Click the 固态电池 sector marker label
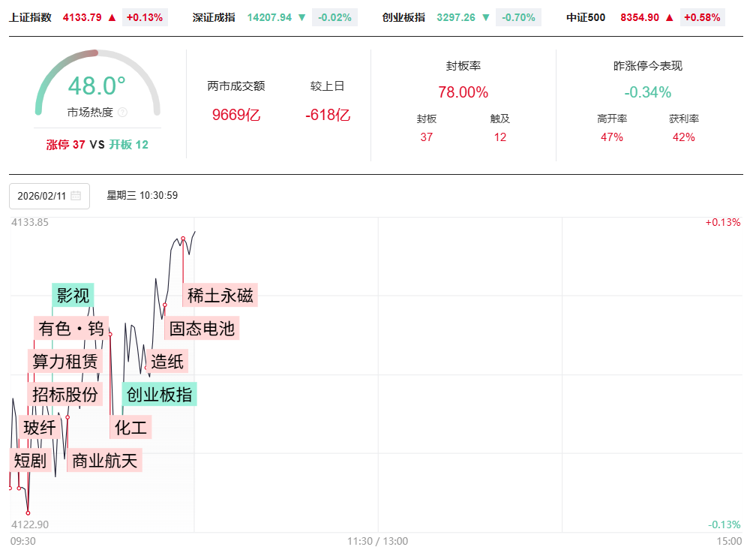 coord(202,328)
